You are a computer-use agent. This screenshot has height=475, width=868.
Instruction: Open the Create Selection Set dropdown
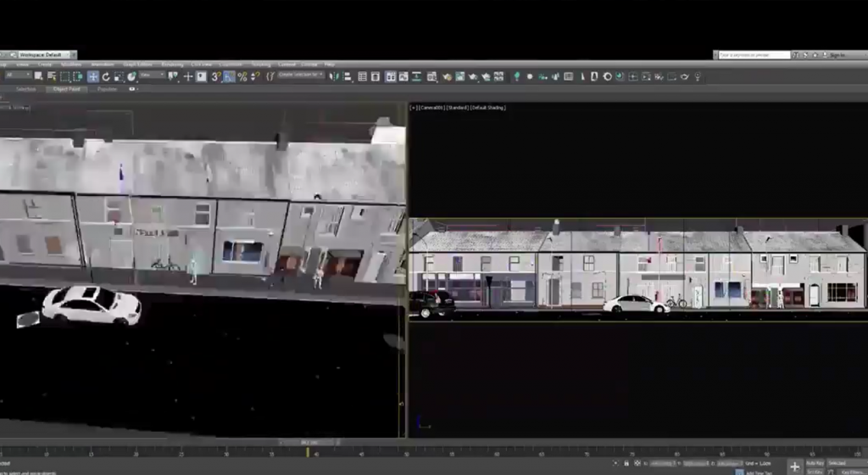301,76
